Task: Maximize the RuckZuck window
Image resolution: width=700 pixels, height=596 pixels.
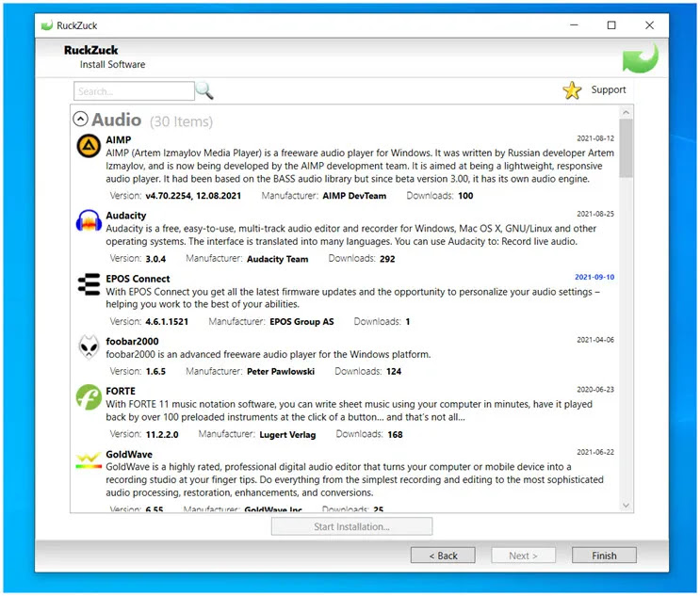Action: 611,25
